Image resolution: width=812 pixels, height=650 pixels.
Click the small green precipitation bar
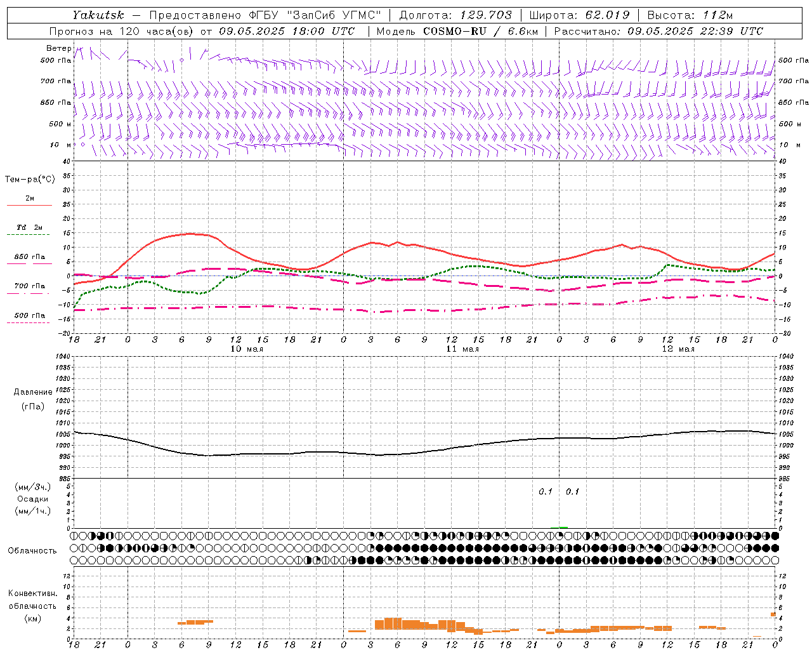(x=563, y=527)
